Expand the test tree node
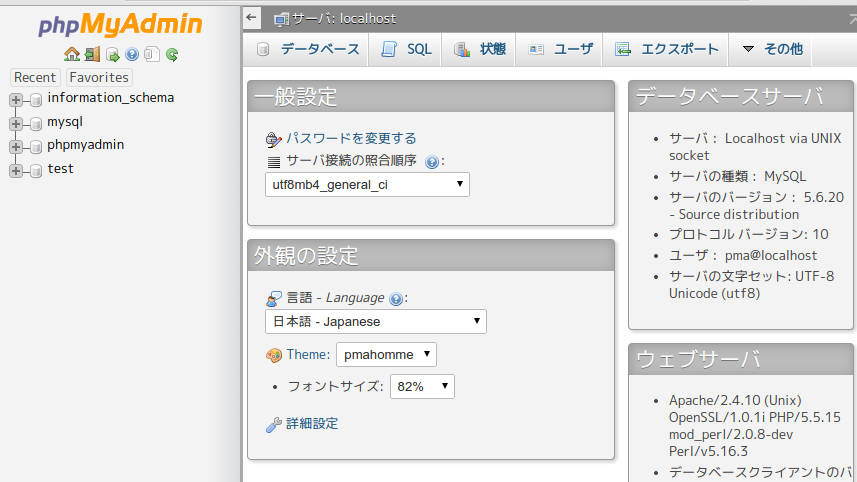Viewport: 857px width, 482px height. pos(16,171)
